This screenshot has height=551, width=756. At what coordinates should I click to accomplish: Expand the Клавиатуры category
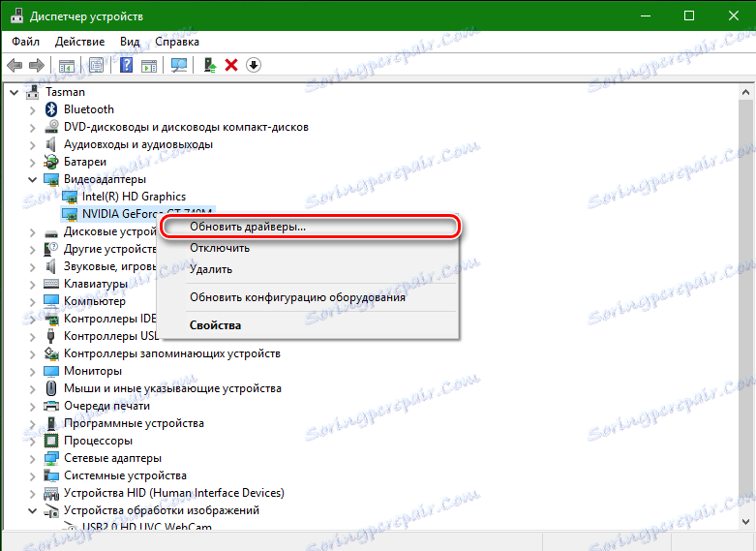[32, 284]
